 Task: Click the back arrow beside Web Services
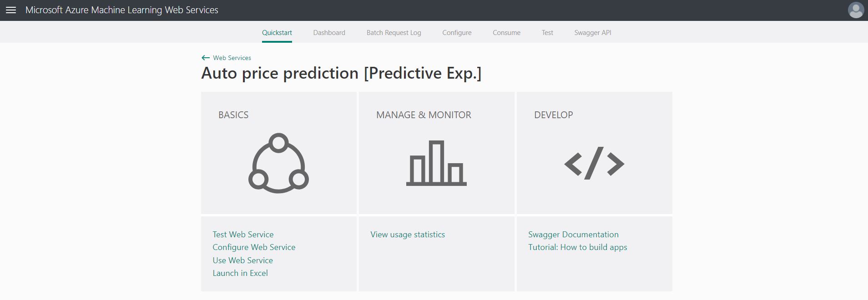click(206, 58)
